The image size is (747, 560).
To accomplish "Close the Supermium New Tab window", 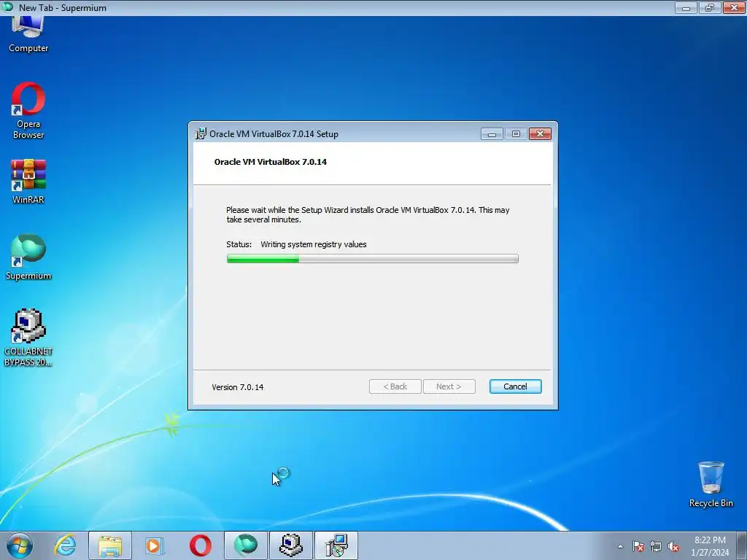I will (x=734, y=7).
